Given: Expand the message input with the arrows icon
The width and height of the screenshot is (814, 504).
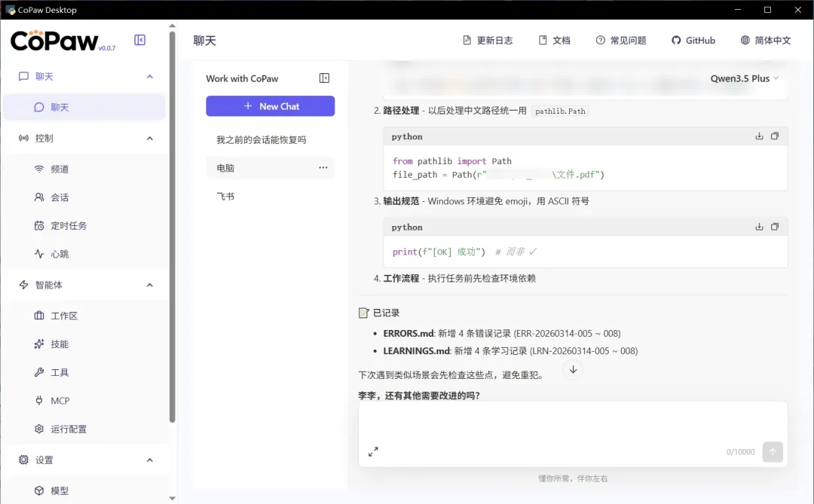Looking at the screenshot, I should pyautogui.click(x=373, y=451).
